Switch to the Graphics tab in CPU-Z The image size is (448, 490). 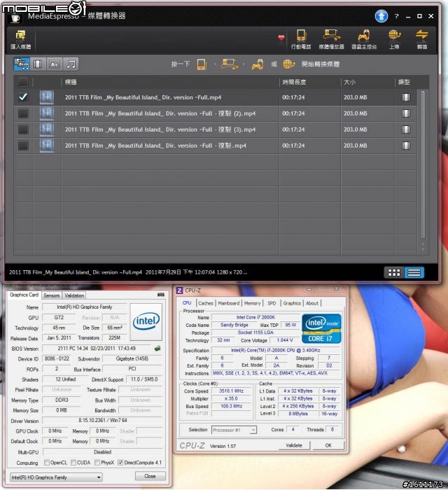point(292,303)
